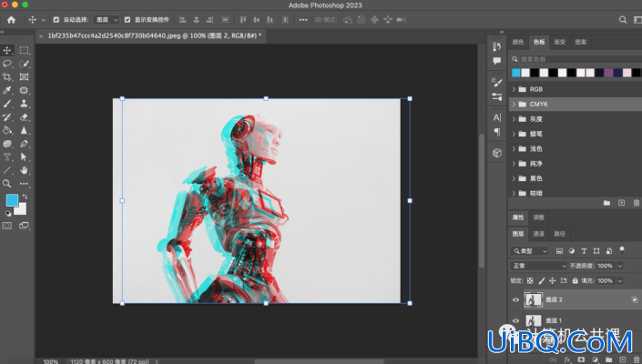The image size is (642, 364).
Task: Select the Clone Stamp tool
Action: tap(25, 104)
